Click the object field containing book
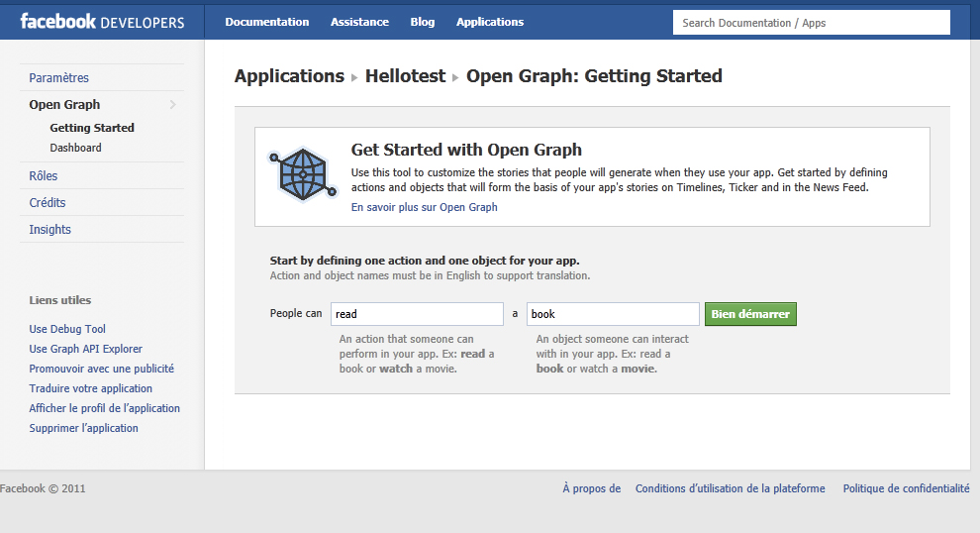The height and width of the screenshot is (533, 980). coord(613,314)
